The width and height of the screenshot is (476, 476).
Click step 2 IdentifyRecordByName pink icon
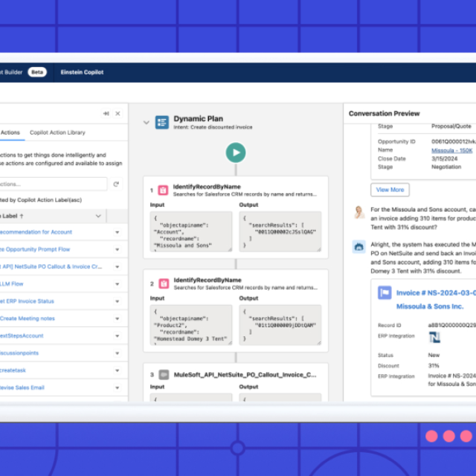[164, 283]
